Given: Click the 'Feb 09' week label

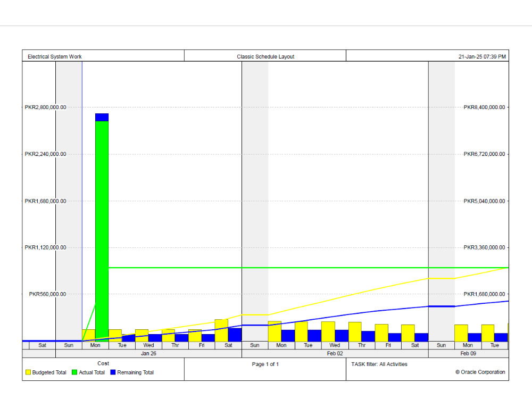Looking at the screenshot, I should 468,354.
